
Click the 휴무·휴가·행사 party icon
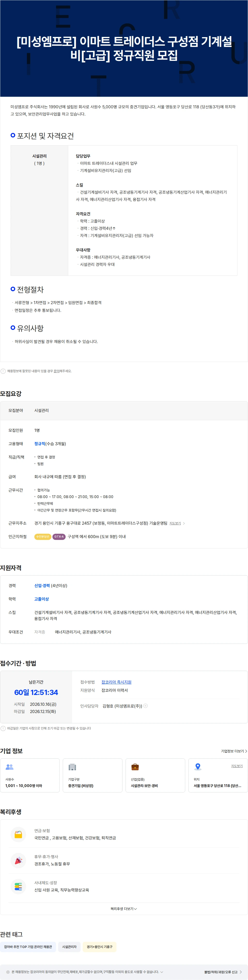[x=18, y=860]
